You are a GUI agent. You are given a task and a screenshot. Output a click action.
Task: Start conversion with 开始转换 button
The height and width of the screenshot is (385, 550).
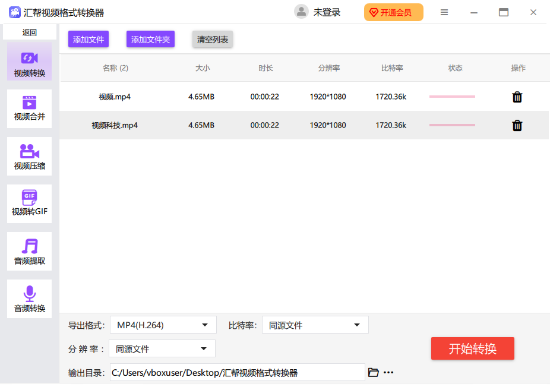(x=472, y=349)
